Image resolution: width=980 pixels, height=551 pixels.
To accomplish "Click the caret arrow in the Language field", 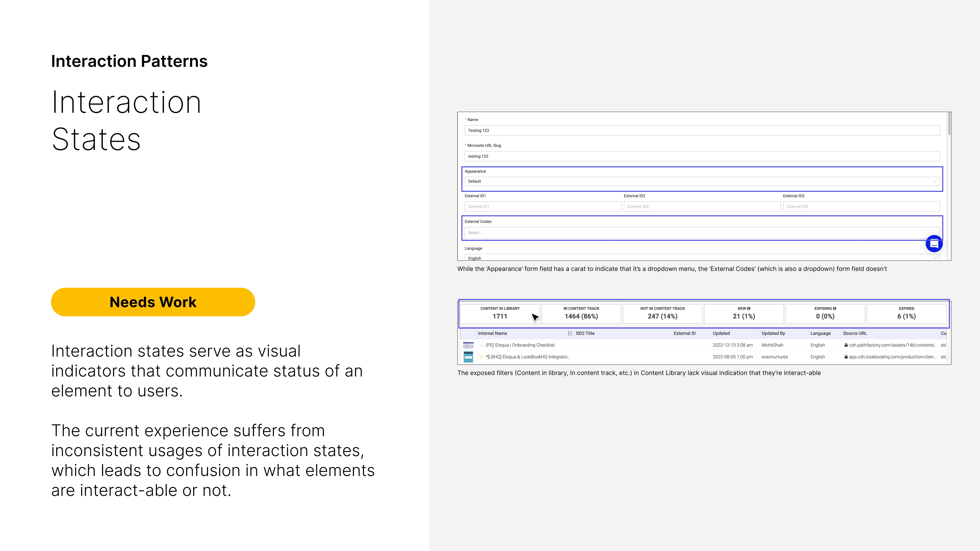I will [x=935, y=259].
